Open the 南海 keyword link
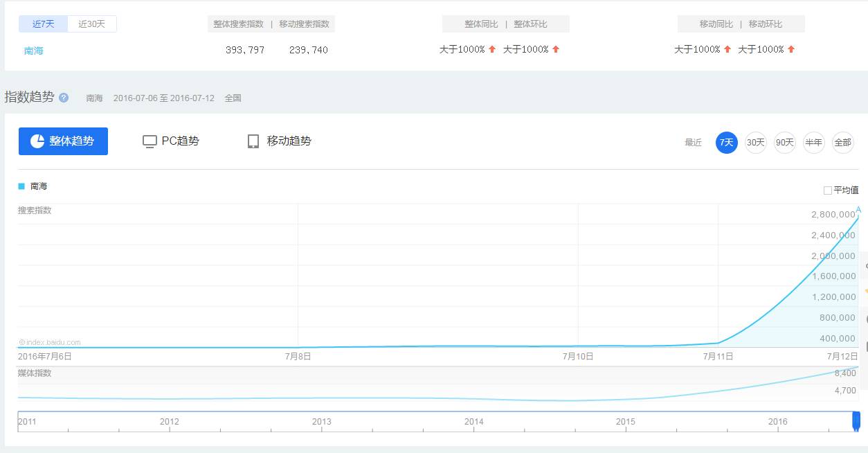This screenshot has width=868, height=453. (33, 51)
